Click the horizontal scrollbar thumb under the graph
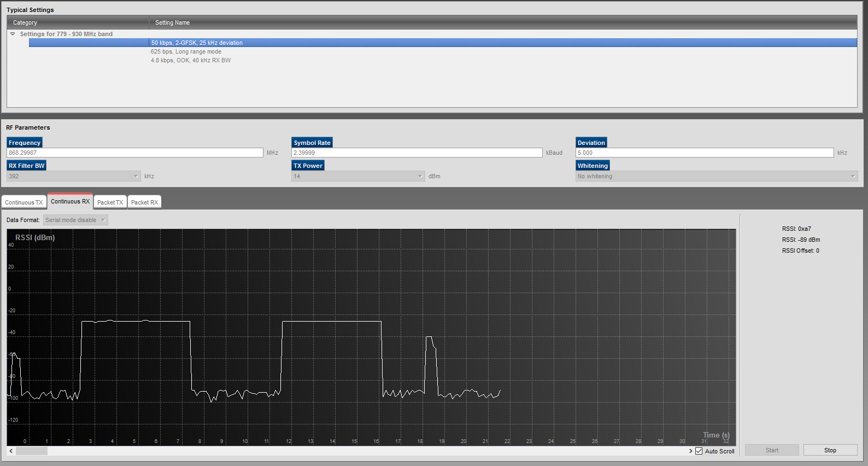This screenshot has height=466, width=868. (x=32, y=451)
